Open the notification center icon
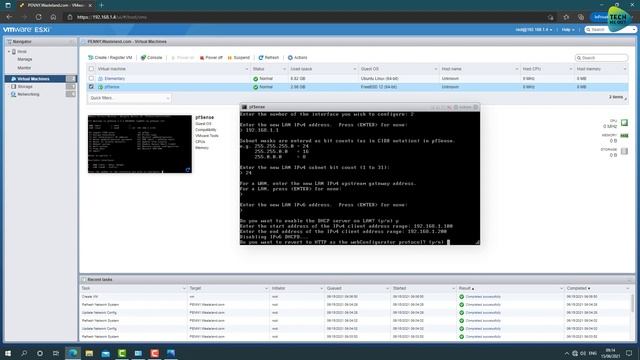This screenshot has height=360, width=640. pyautogui.click(x=629, y=353)
